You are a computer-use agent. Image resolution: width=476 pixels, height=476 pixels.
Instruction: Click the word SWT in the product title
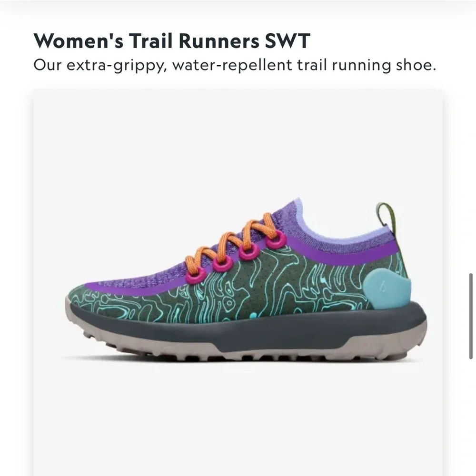tap(287, 40)
